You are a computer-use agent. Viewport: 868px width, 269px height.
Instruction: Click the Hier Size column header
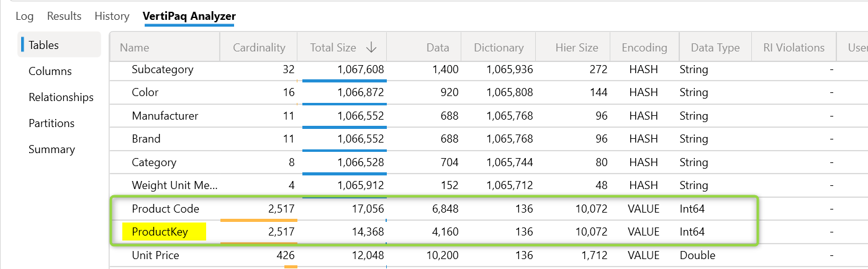point(577,48)
